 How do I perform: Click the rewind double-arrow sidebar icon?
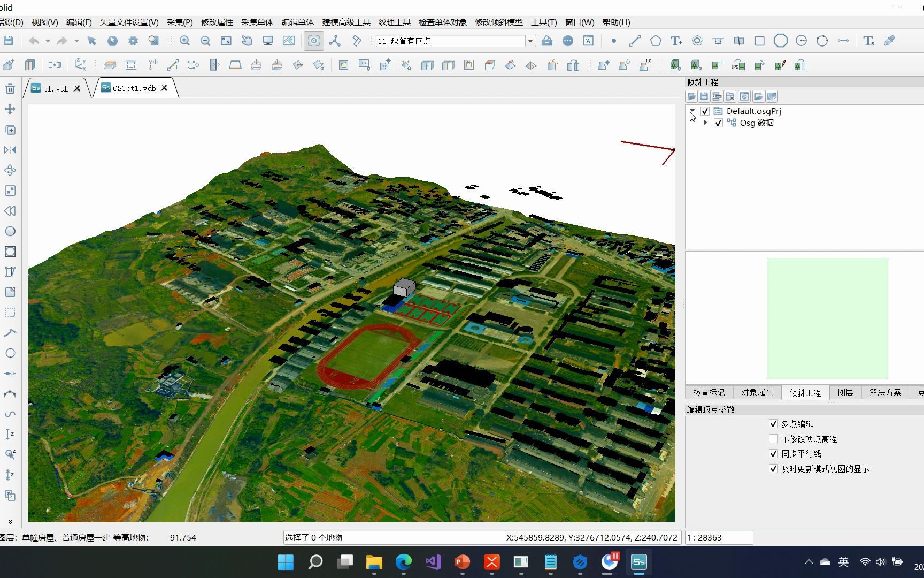coord(10,211)
